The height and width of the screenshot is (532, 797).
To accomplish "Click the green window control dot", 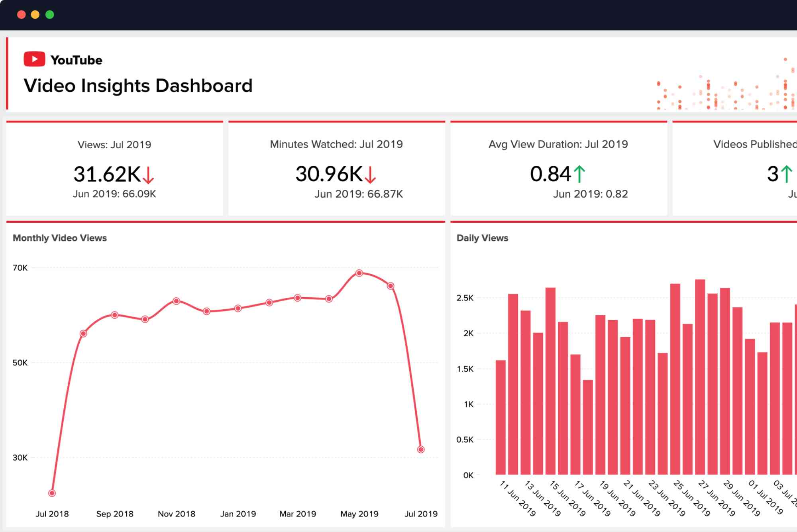I will pos(49,14).
